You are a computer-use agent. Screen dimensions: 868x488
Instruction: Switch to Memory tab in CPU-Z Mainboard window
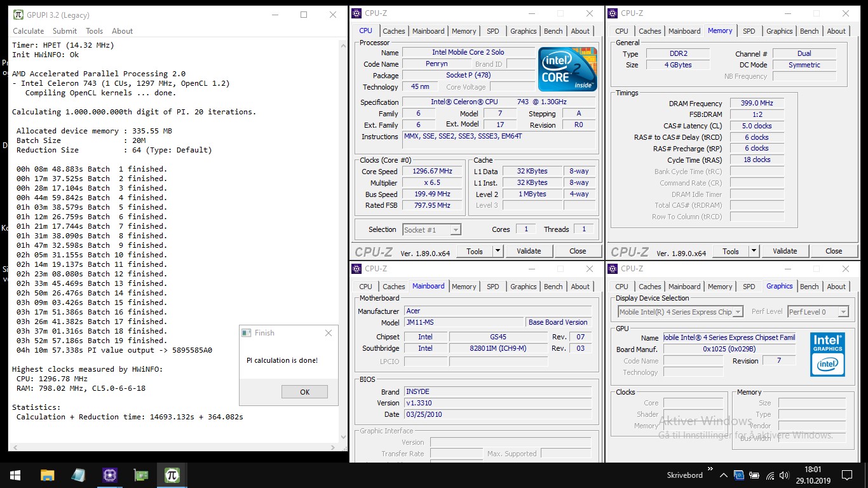pos(464,287)
